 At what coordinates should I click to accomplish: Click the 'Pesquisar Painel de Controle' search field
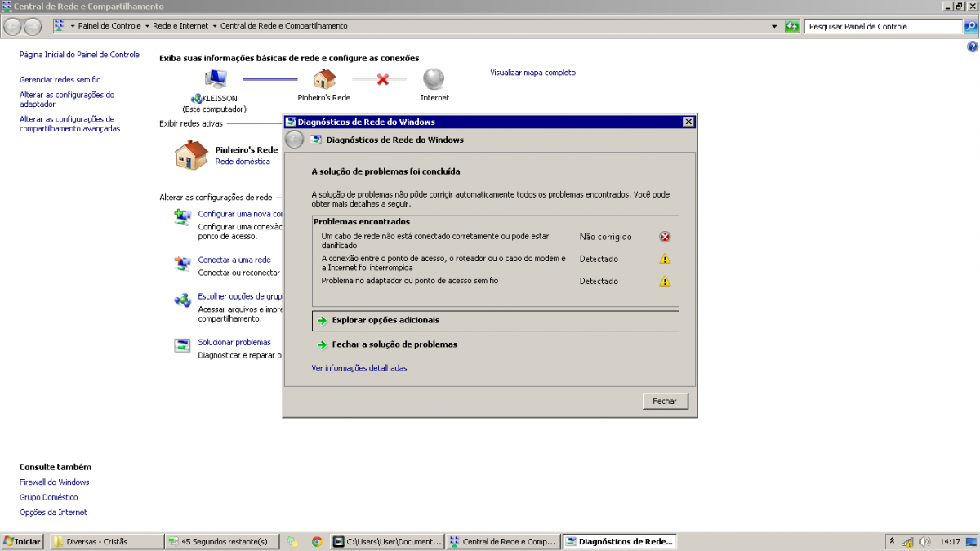click(884, 26)
